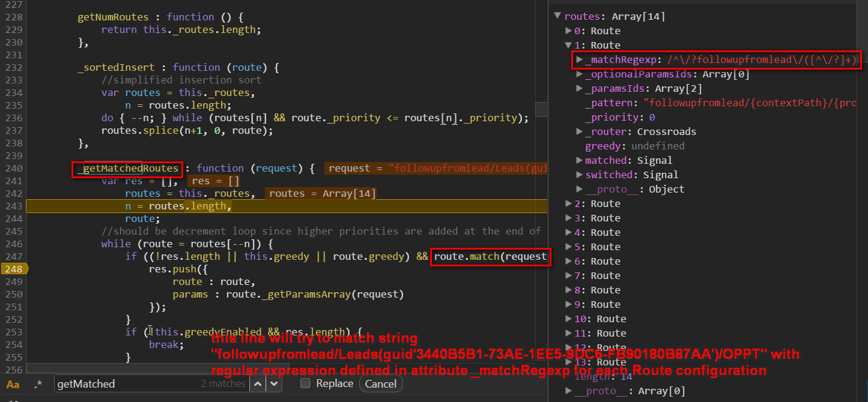Click the return this._routes.length statement
The height and width of the screenshot is (402, 868).
click(181, 29)
